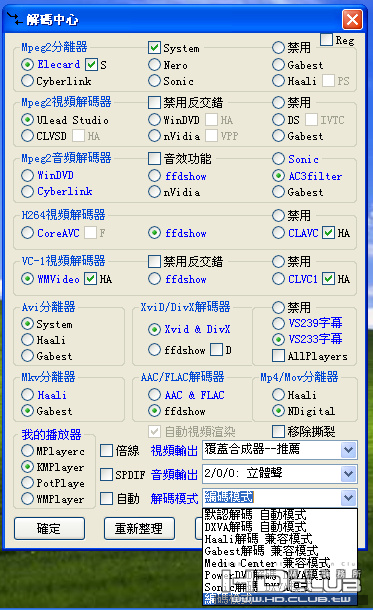Select MPlayerc as my player

pyautogui.click(x=27, y=451)
